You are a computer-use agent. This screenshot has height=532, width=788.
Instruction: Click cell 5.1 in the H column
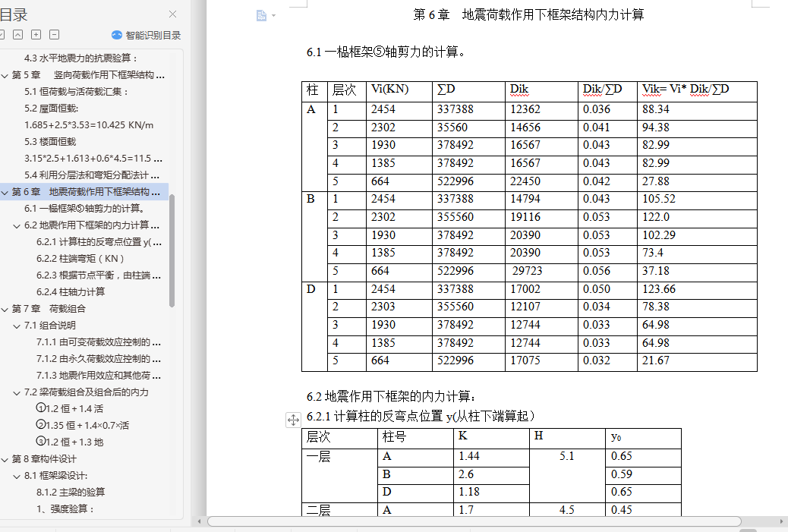tap(567, 475)
